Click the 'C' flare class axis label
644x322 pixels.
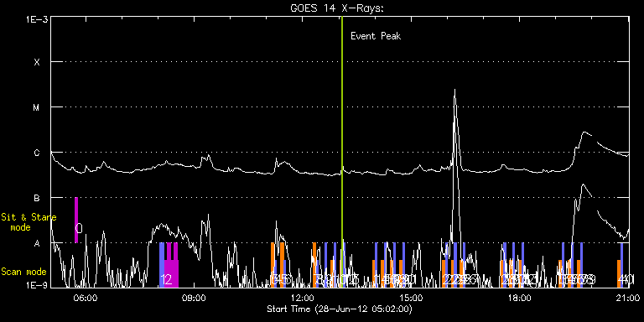[37, 153]
